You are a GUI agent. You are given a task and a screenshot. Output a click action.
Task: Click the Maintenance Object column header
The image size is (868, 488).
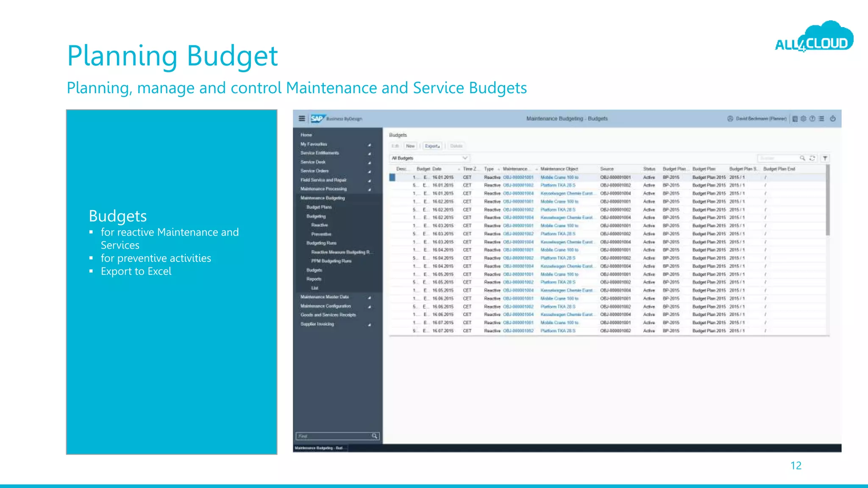coord(559,169)
